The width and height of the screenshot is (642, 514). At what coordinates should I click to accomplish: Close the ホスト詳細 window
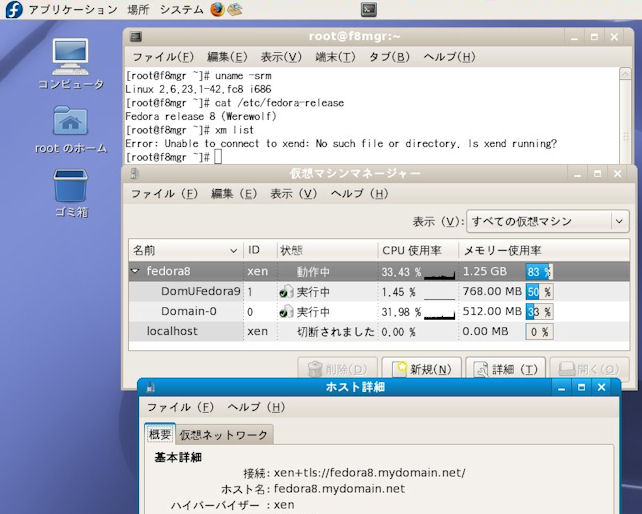(601, 387)
